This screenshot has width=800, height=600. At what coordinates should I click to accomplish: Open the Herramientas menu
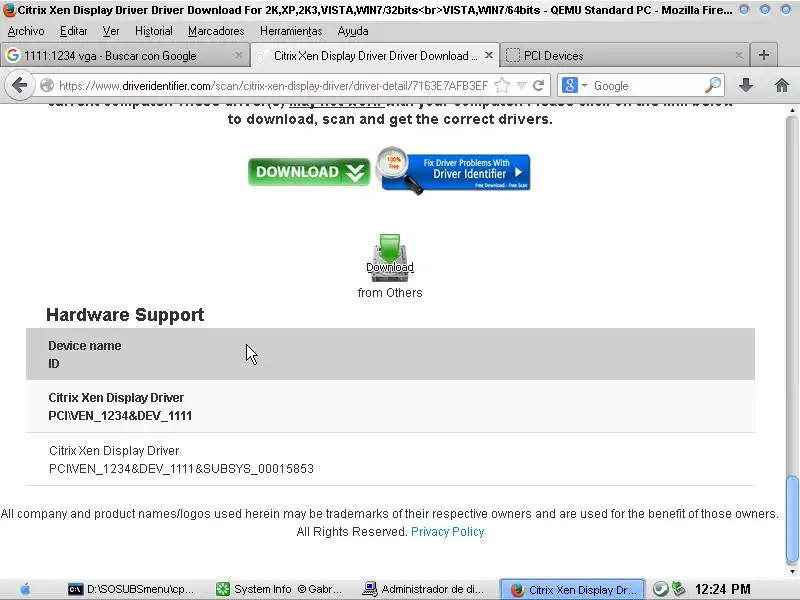(291, 31)
